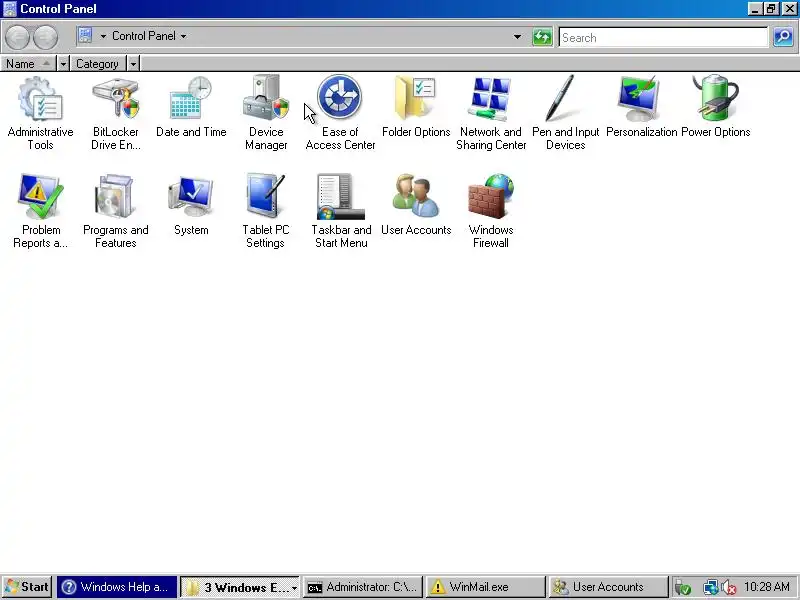Launch Device Manager icon
This screenshot has width=800, height=600.
click(x=266, y=98)
